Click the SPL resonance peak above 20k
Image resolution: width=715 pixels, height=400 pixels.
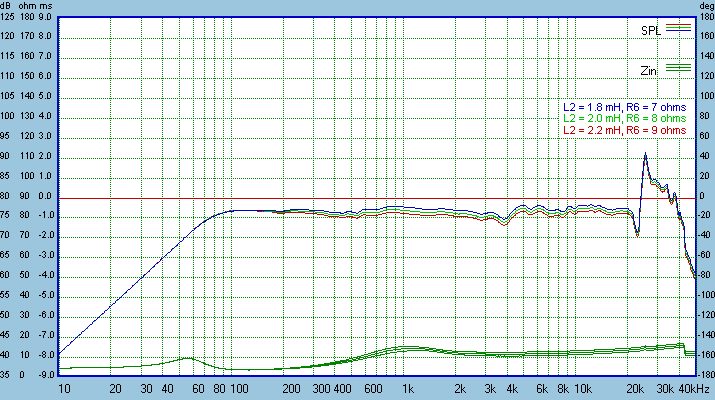click(x=645, y=155)
